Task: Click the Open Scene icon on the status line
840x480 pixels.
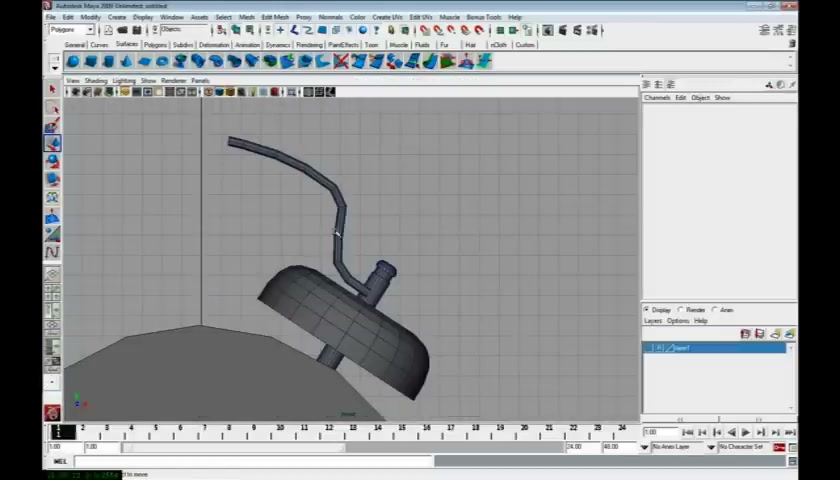Action: pos(123,31)
